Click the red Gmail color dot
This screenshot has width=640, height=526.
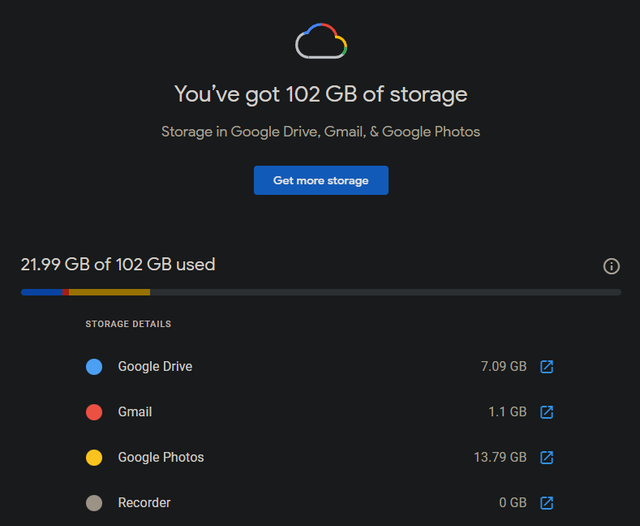94,412
